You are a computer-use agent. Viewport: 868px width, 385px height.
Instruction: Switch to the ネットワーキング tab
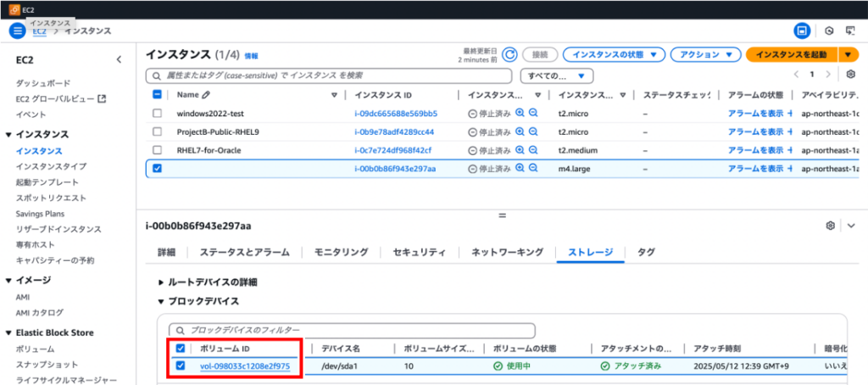508,252
